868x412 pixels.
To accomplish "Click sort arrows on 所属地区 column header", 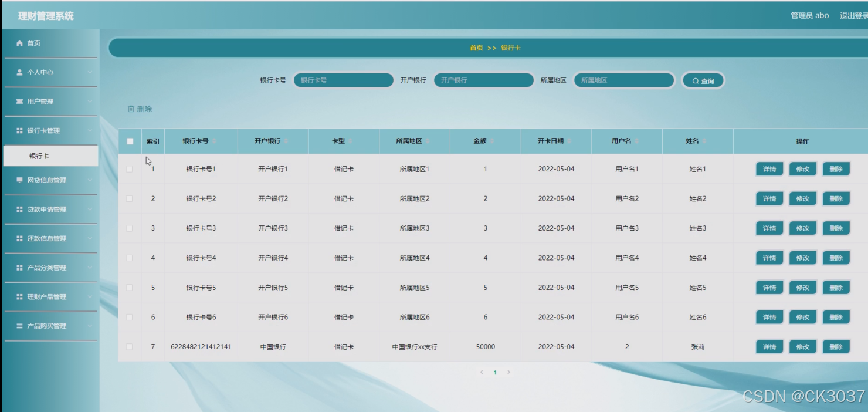I will click(428, 141).
